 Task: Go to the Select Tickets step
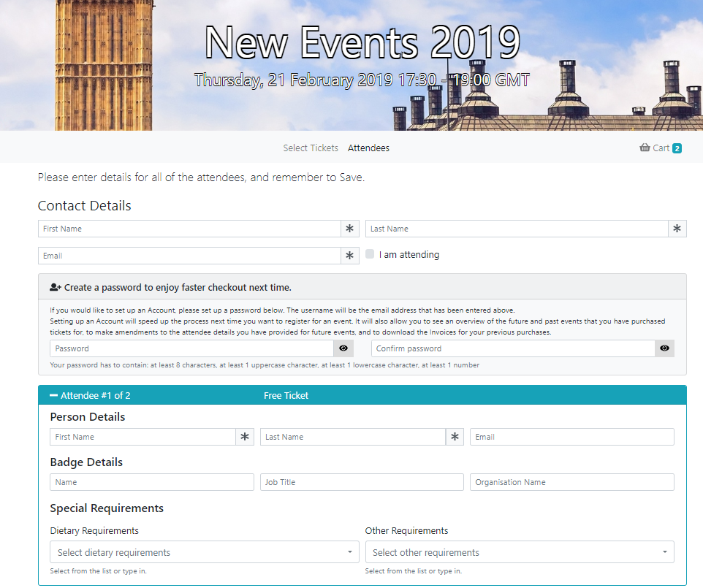311,148
